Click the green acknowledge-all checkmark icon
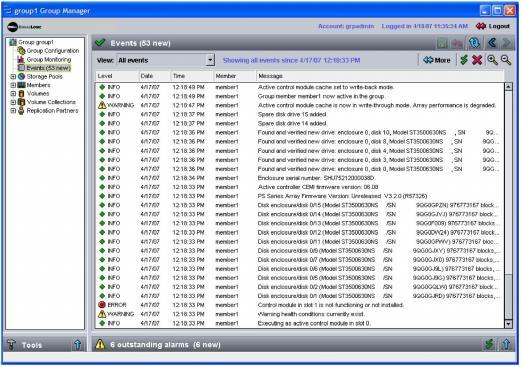The image size is (521, 367). [464, 60]
